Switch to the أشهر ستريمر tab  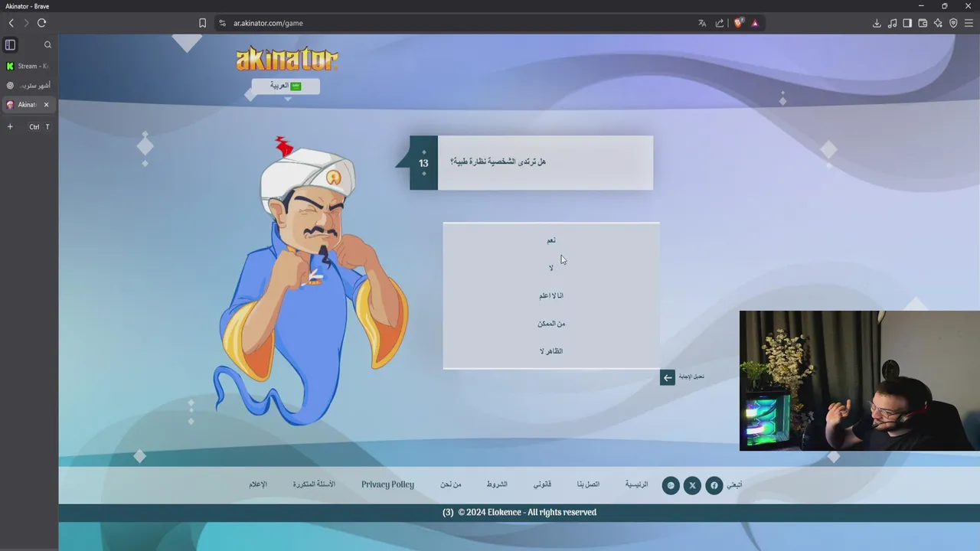[x=29, y=86]
